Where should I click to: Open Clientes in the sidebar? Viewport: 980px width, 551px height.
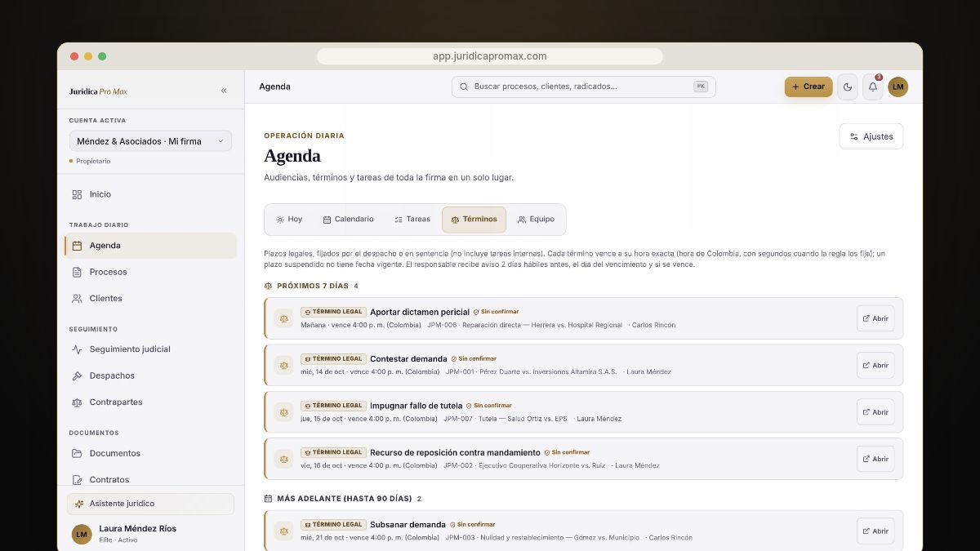pyautogui.click(x=150, y=299)
